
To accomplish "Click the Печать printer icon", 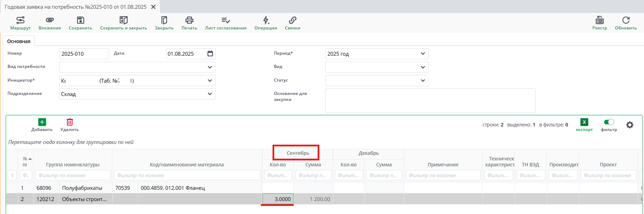I will coord(189,20).
